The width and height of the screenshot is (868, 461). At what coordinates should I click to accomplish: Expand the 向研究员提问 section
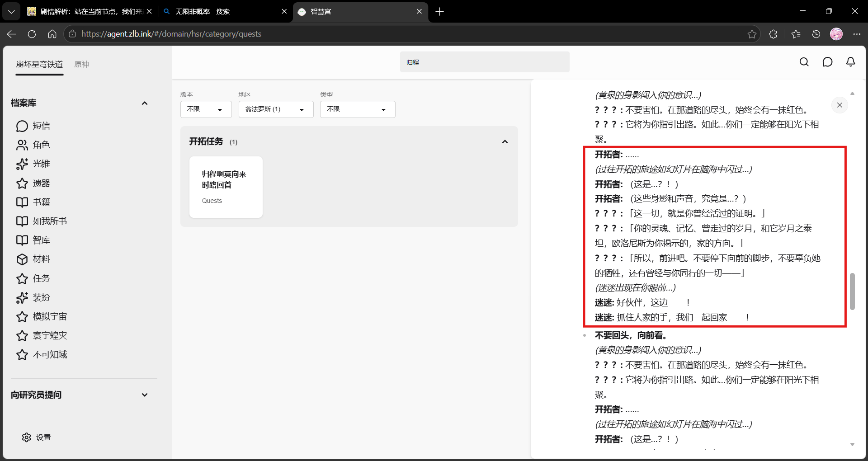point(145,395)
